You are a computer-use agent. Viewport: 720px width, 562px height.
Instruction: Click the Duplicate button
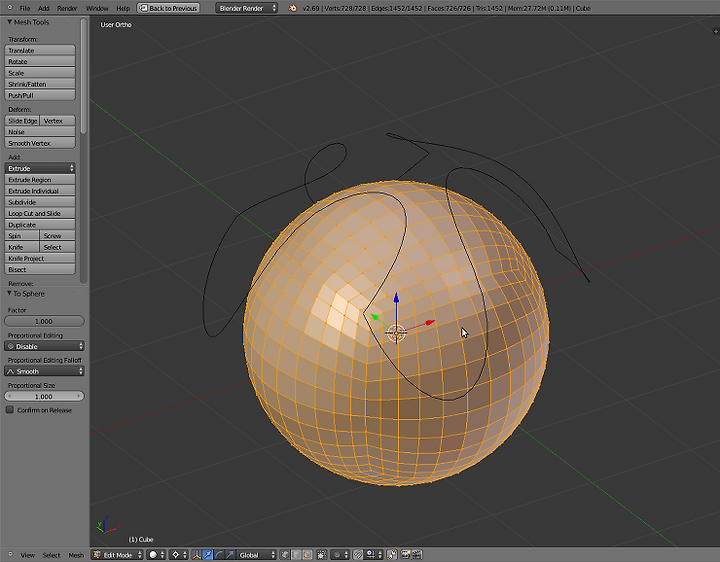[40, 225]
